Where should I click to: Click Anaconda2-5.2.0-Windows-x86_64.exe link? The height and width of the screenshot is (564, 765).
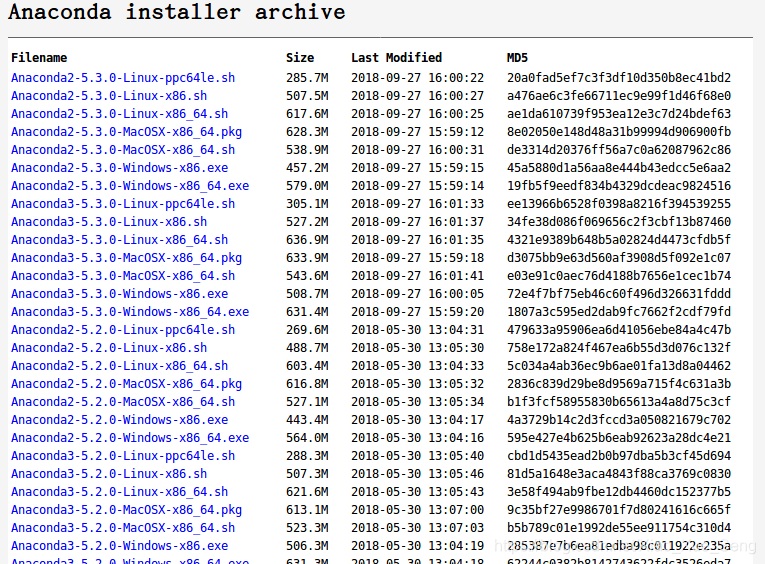[130, 438]
